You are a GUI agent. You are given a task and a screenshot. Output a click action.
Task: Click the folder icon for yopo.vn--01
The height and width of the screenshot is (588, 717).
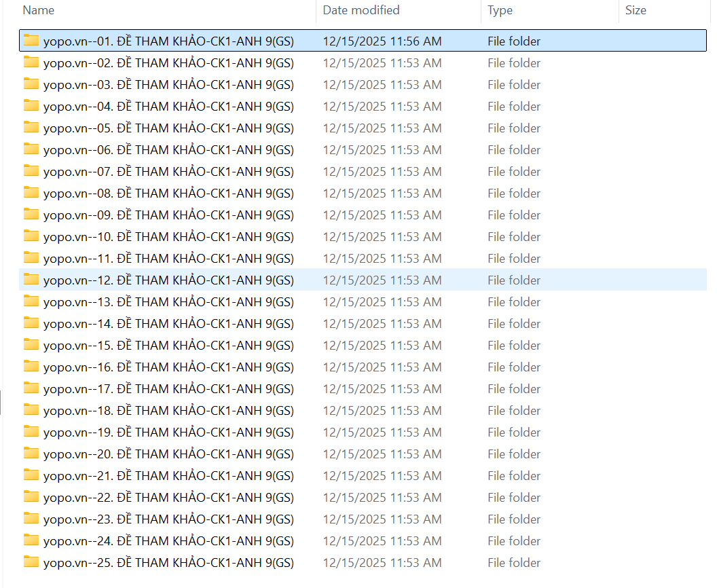pos(31,41)
